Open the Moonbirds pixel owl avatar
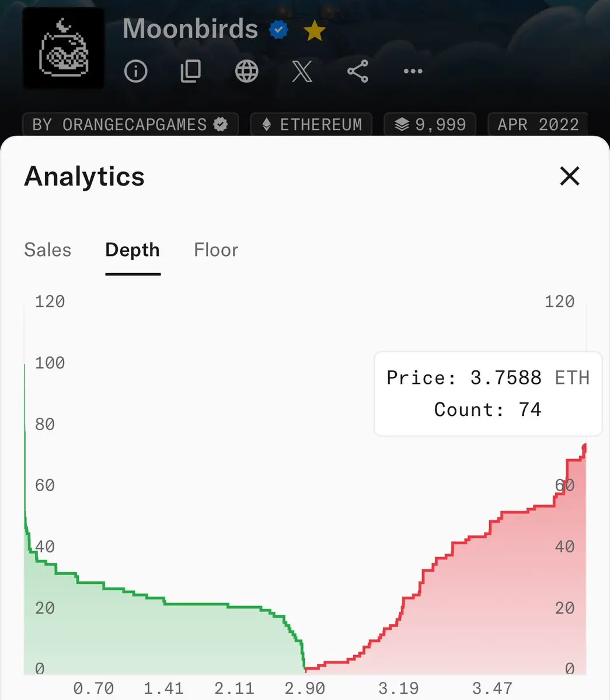This screenshot has height=700, width=610. coord(64,48)
